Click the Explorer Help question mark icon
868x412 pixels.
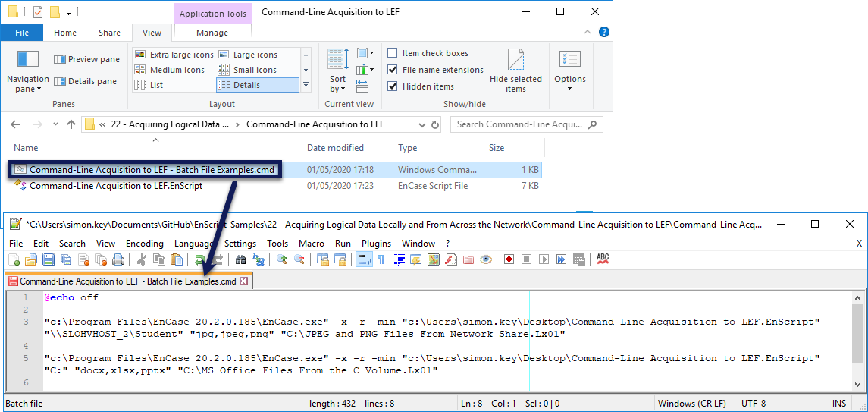[604, 32]
